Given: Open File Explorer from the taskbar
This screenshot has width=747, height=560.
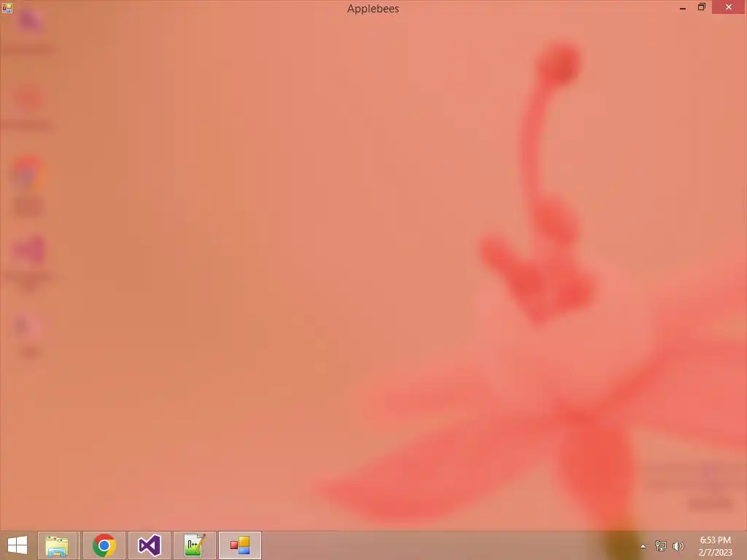Looking at the screenshot, I should [x=57, y=545].
